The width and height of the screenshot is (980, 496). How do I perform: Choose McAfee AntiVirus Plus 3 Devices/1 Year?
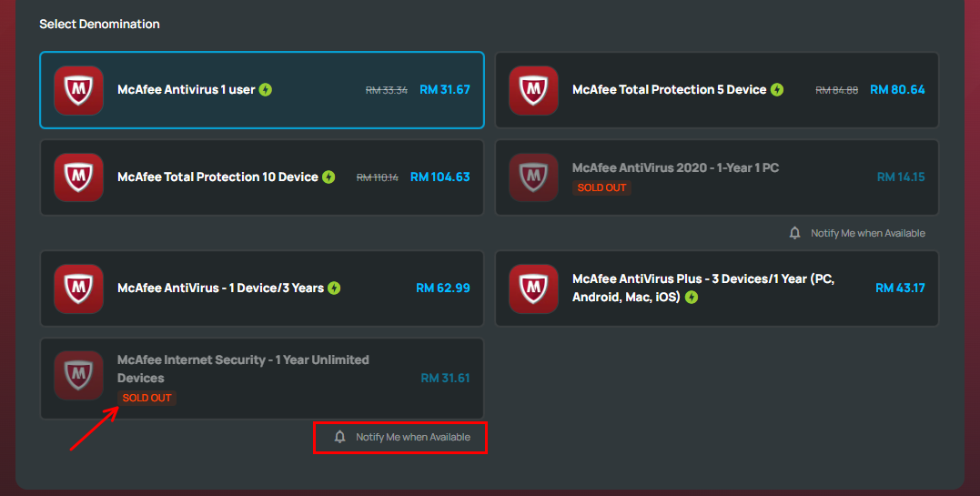(717, 288)
